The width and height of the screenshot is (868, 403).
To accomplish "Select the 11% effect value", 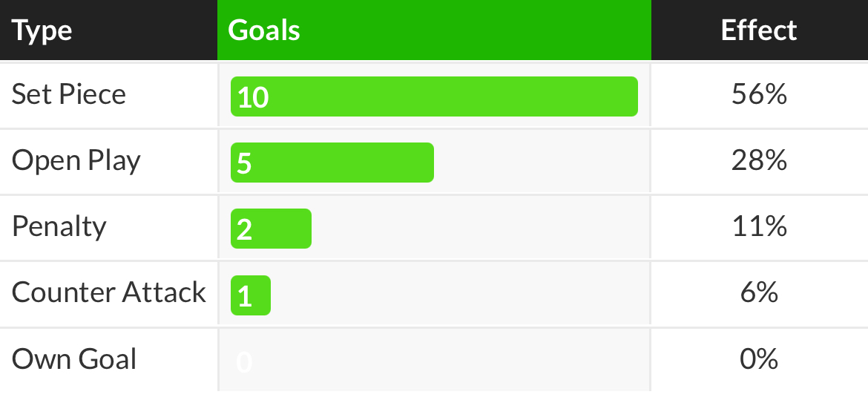I will click(x=758, y=226).
